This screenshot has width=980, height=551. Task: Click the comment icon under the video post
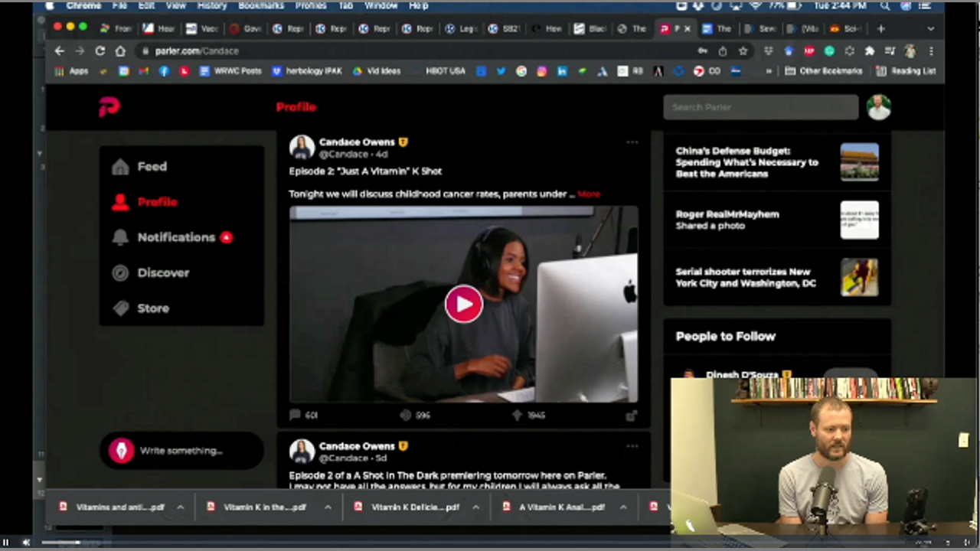click(296, 415)
